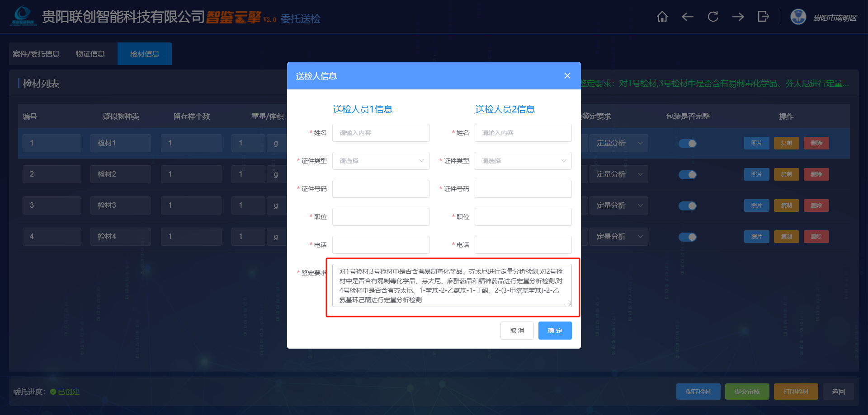Click the company logo icon
The width and height of the screenshot is (868, 415).
pyautogui.click(x=23, y=16)
